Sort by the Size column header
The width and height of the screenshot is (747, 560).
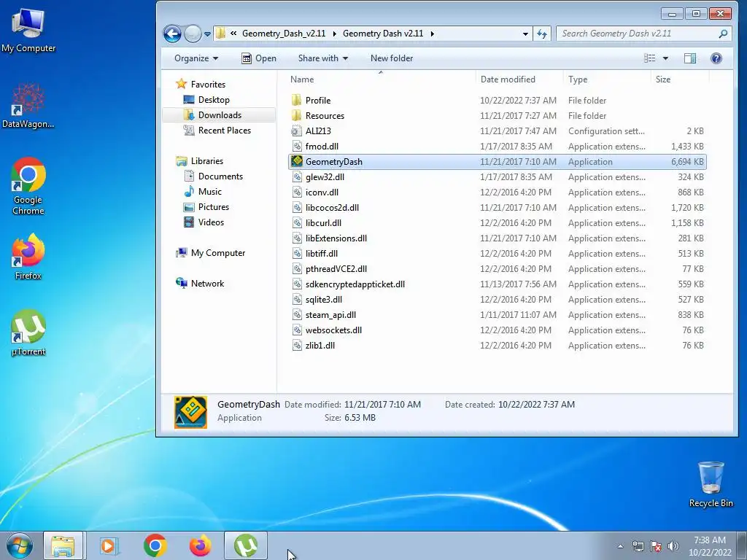680,79
